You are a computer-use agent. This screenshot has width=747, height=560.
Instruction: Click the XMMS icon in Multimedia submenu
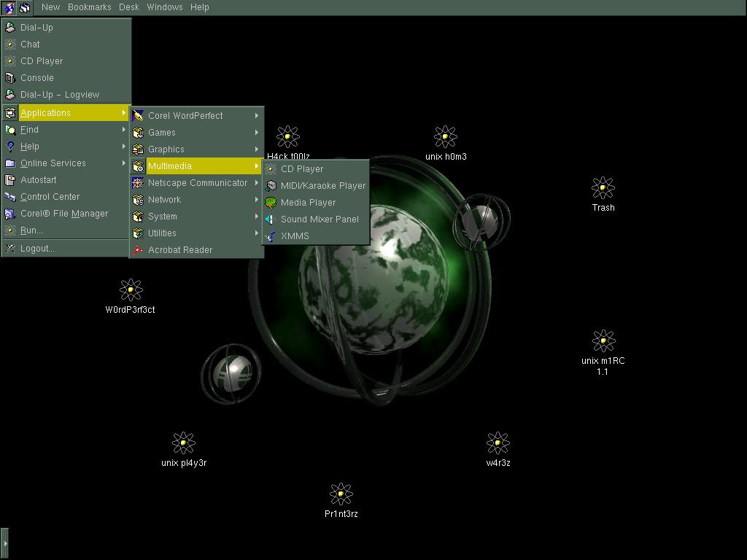pos(271,236)
